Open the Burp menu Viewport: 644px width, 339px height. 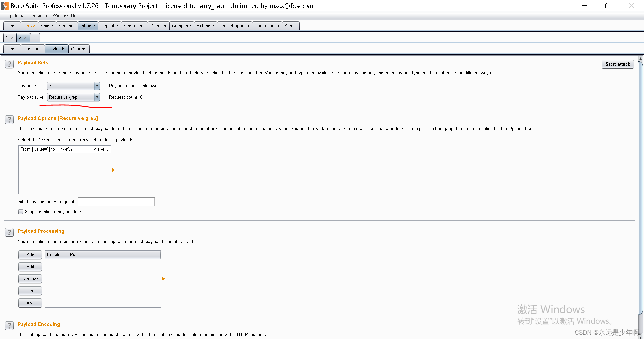[8, 16]
